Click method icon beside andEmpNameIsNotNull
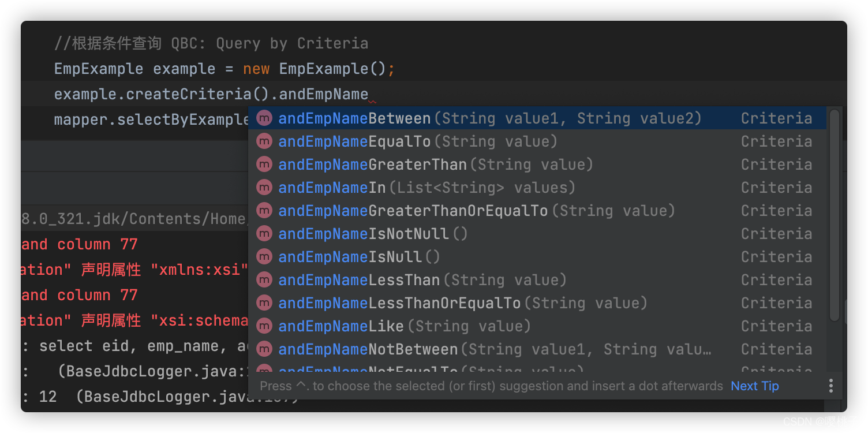 [264, 234]
